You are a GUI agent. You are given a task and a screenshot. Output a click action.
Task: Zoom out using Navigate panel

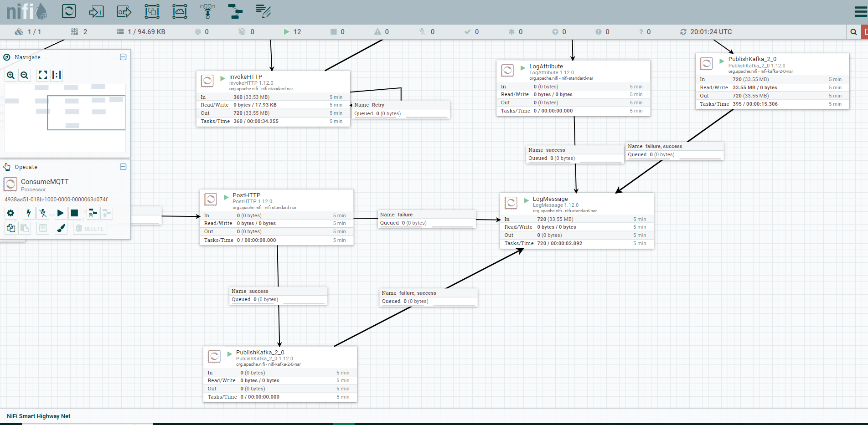click(25, 75)
